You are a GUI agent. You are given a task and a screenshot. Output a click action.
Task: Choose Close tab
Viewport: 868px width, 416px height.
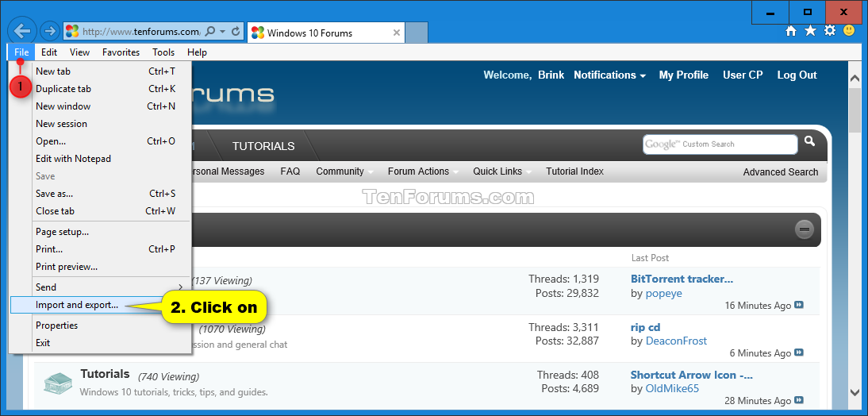point(100,211)
